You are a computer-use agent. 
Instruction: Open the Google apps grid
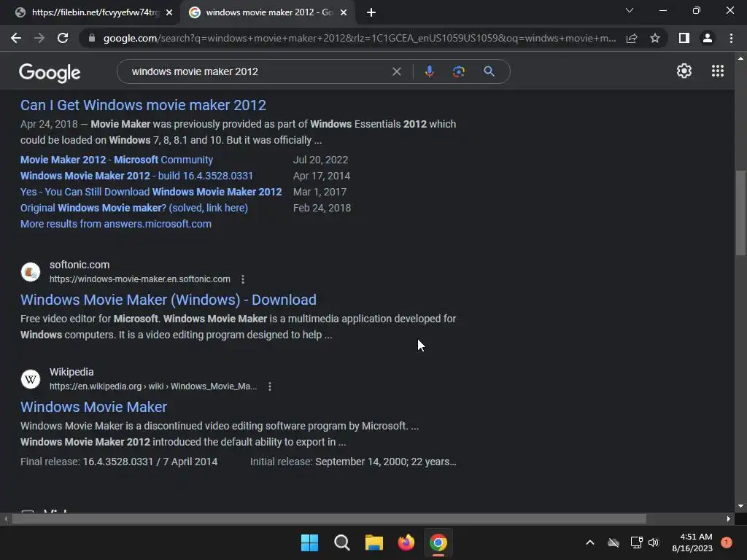pos(718,71)
